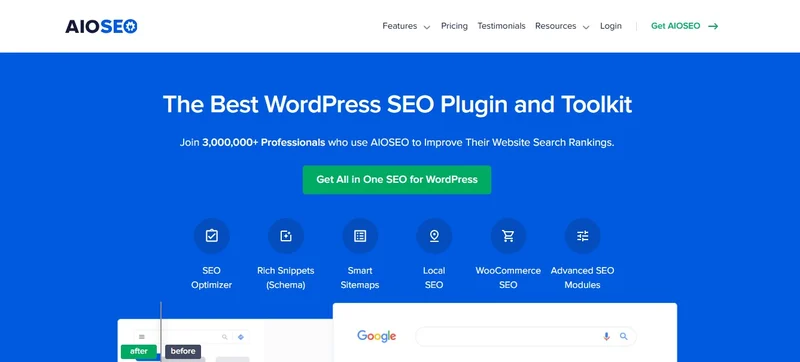Open the AIOSEO logo homepage

101,26
